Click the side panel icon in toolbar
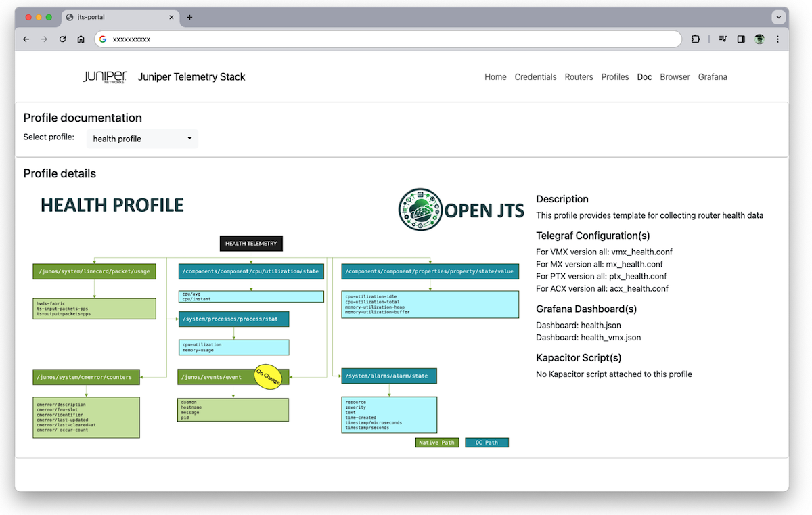The image size is (812, 515). (x=740, y=39)
